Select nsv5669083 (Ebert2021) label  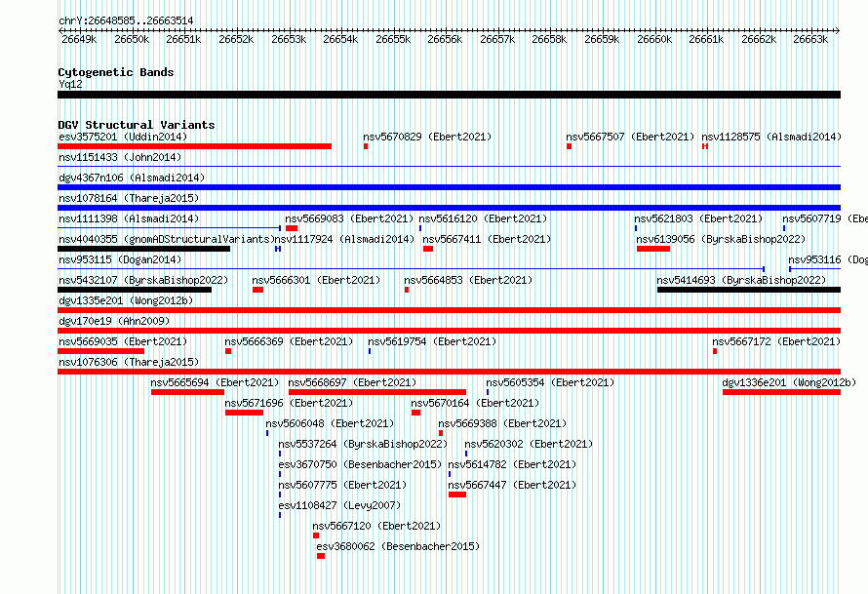pos(349,218)
